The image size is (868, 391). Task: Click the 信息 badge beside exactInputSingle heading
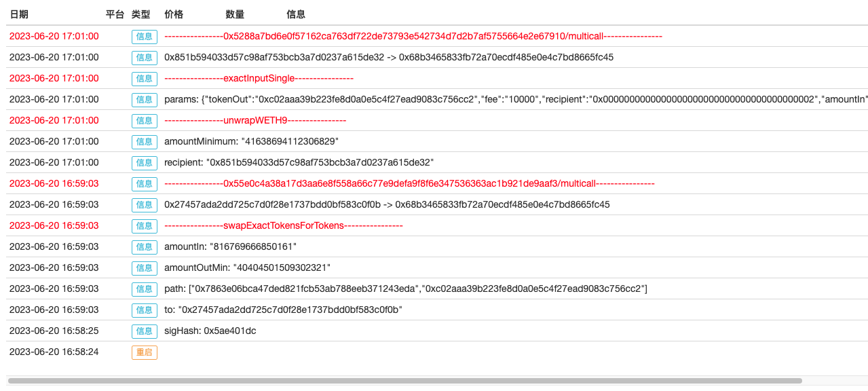pos(144,79)
